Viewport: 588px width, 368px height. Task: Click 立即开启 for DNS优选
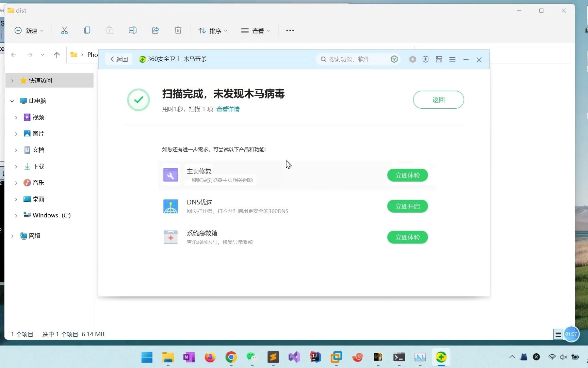(x=407, y=206)
